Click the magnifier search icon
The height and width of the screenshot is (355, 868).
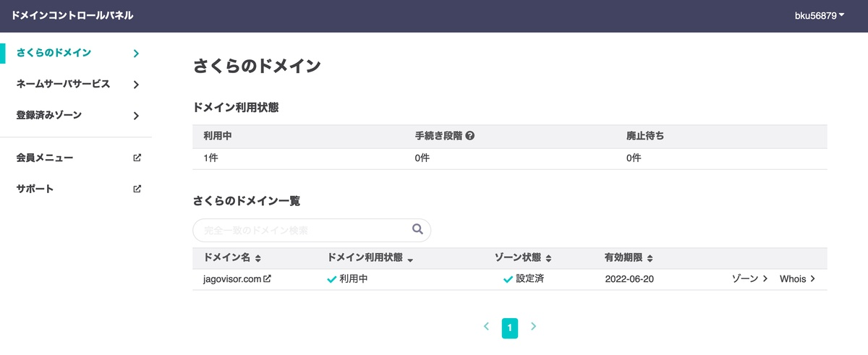point(417,229)
